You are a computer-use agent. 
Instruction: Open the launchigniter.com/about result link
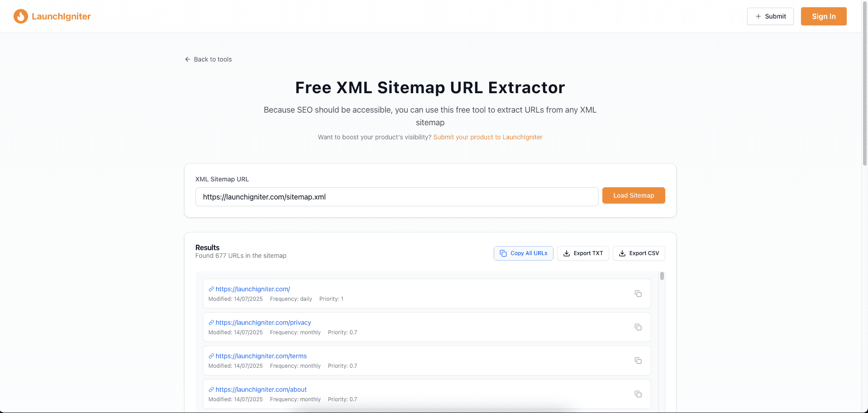[261, 389]
